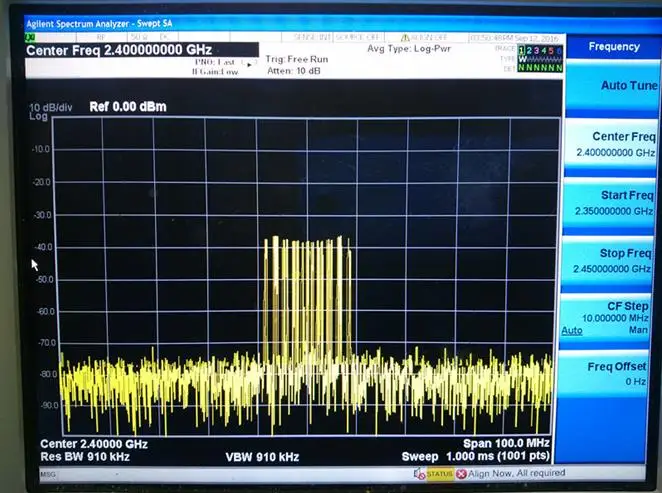Click the 10.000000 MHz CF Step value

(615, 318)
